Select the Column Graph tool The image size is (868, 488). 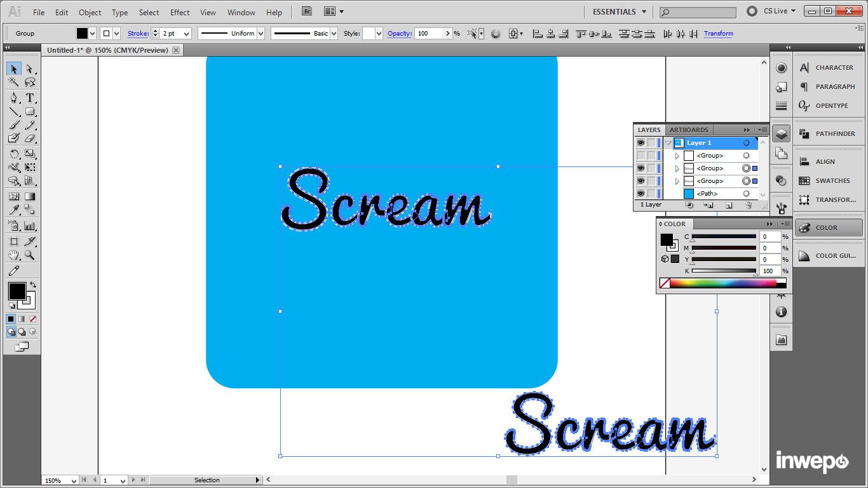coord(29,226)
